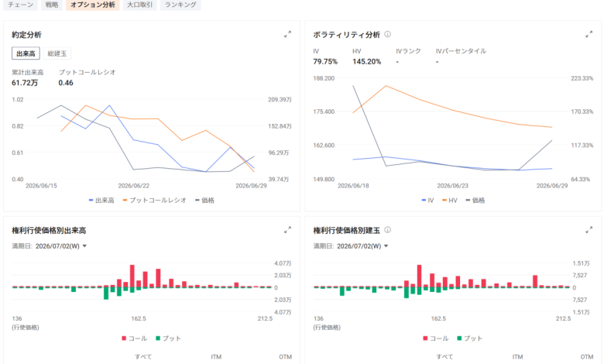
Task: Open info icon beside ボラティリティ分析 title
Action: (387, 34)
